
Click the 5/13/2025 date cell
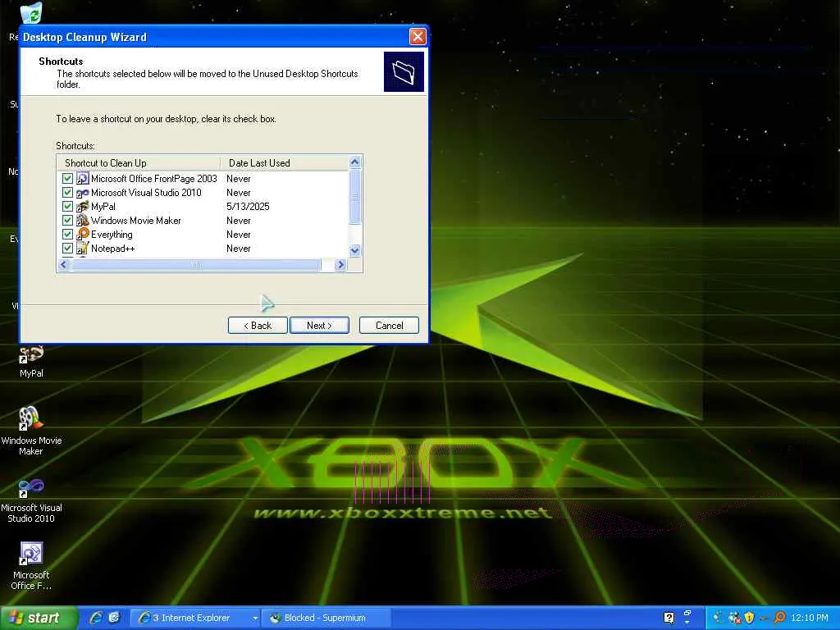click(x=248, y=206)
